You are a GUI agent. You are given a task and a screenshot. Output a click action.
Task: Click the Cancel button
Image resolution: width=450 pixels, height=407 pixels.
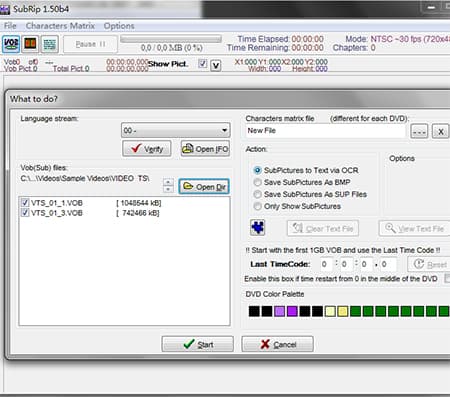click(277, 344)
